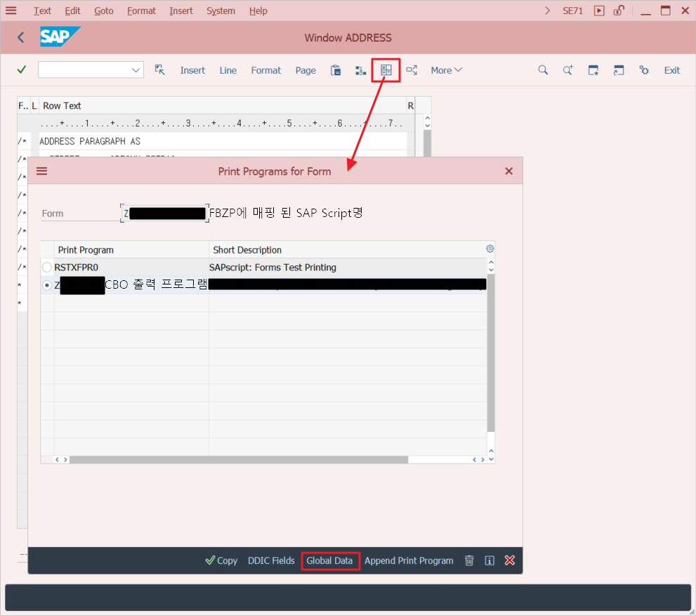Cancel with red X in dialog footer

510,561
